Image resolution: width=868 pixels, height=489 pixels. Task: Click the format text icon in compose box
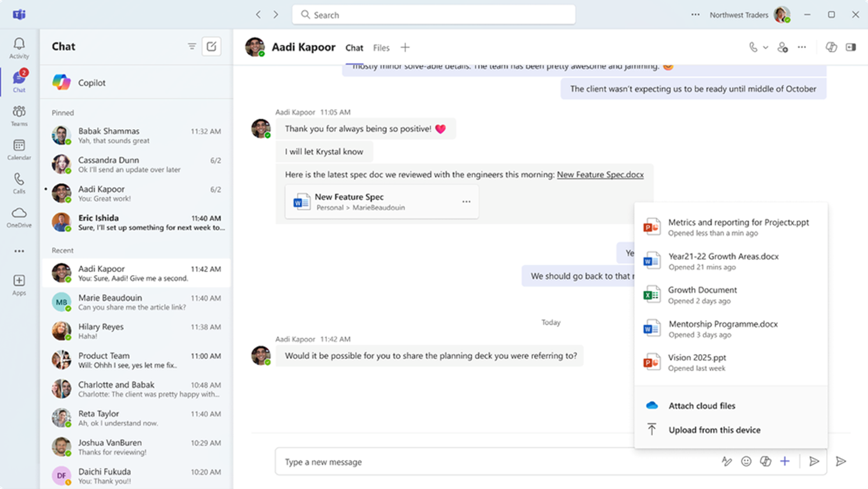727,461
